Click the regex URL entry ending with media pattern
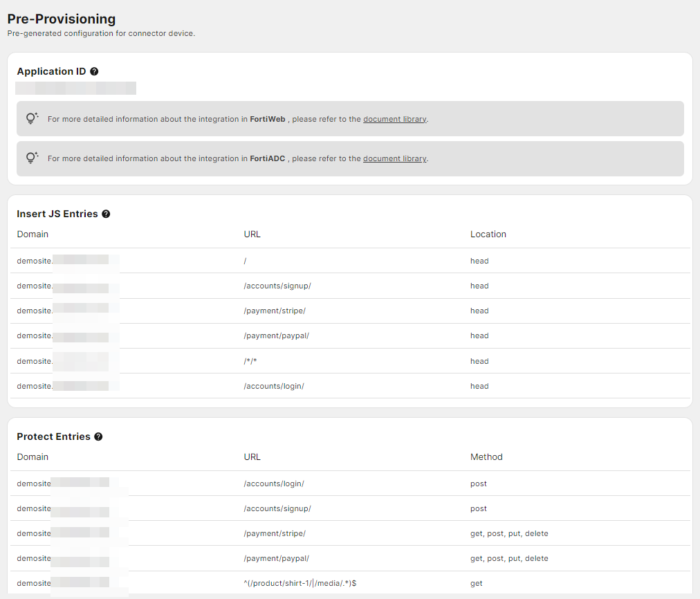Screen dimensions: 700x599 pyautogui.click(x=300, y=583)
